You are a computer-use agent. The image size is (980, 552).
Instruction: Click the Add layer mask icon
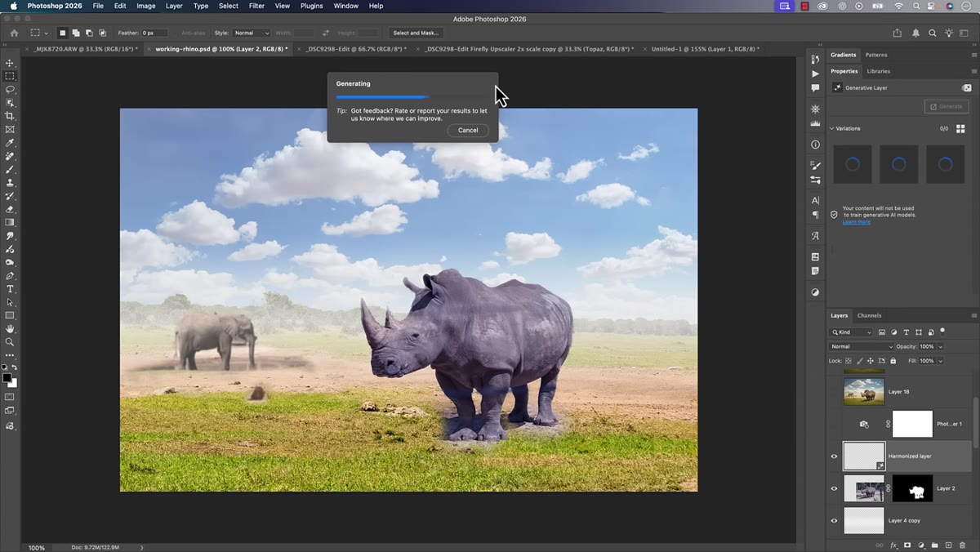point(907,545)
